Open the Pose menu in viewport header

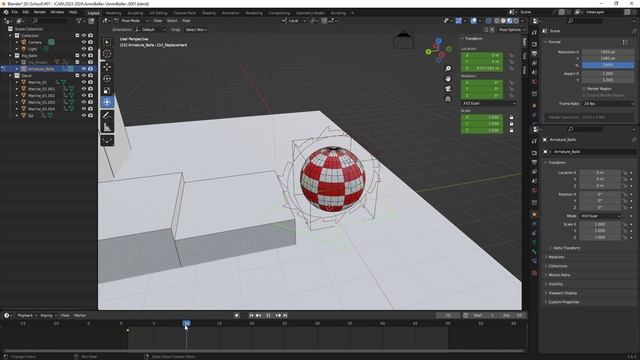[x=186, y=20]
